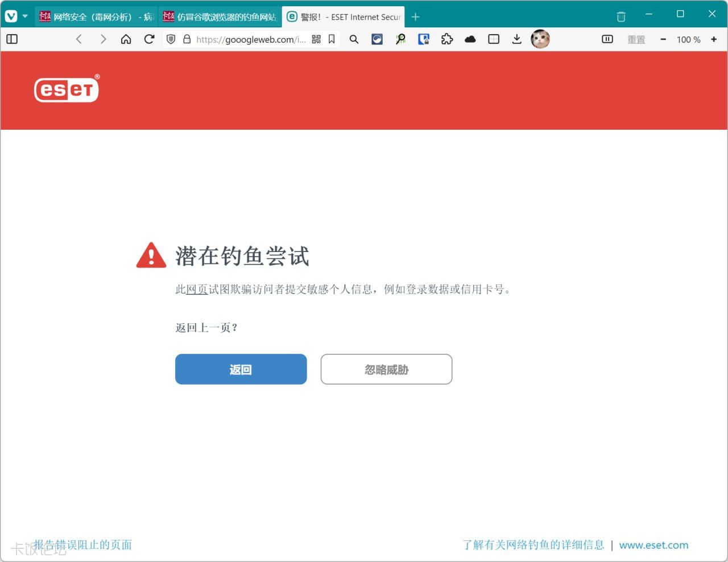This screenshot has width=728, height=562.
Task: Go forward with the right arrow
Action: [103, 39]
